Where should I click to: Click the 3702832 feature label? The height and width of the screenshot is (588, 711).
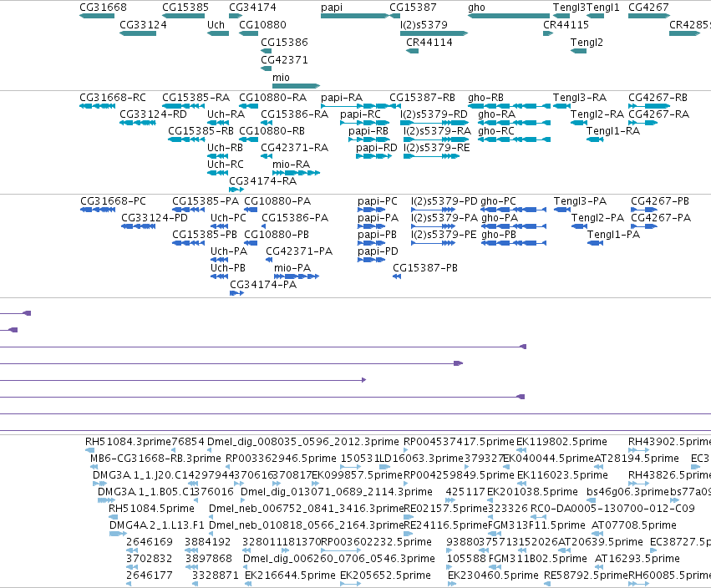tap(150, 559)
